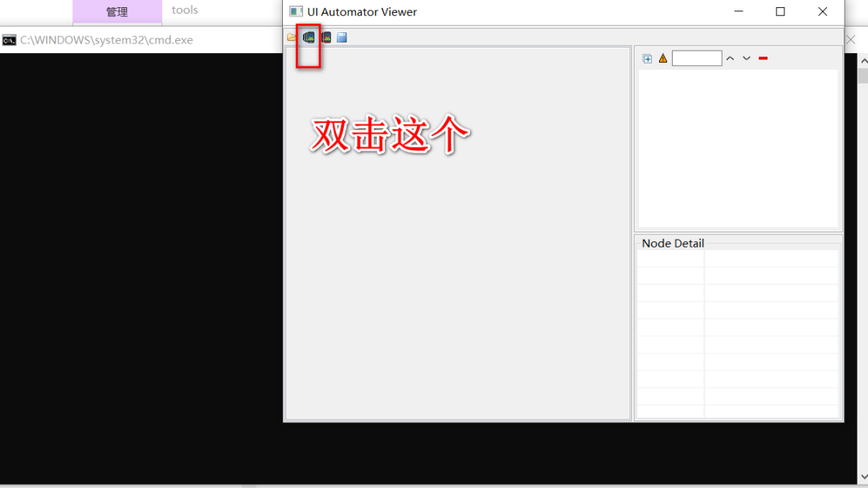Image resolution: width=868 pixels, height=488 pixels.
Task: Capture a Device Screenshot with the first device icon
Action: tap(309, 37)
